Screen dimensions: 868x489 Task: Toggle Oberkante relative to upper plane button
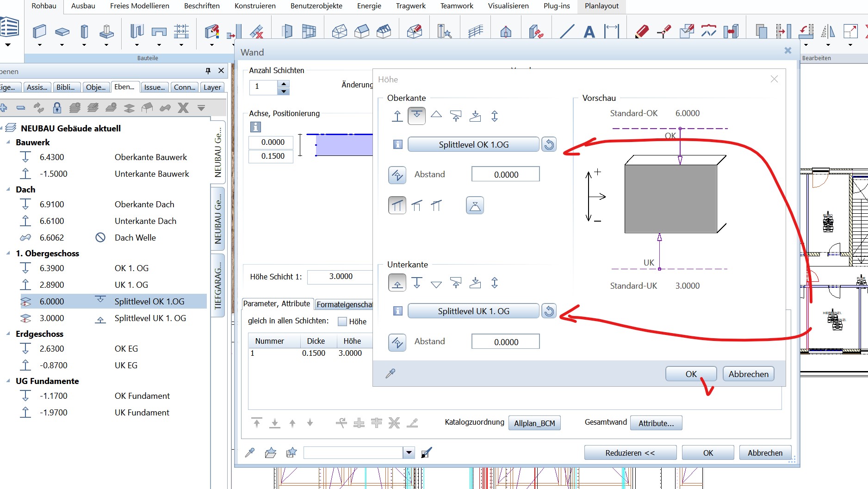point(416,116)
